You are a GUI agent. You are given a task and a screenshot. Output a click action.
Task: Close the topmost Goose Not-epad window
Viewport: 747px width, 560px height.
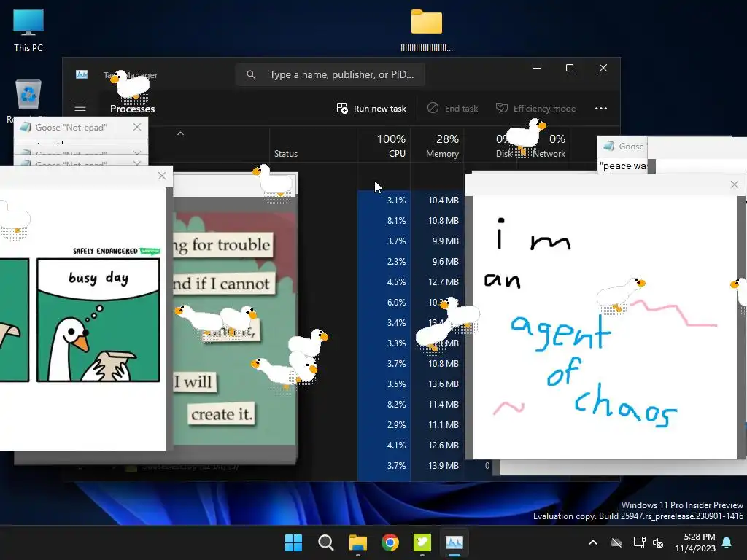[x=137, y=127]
